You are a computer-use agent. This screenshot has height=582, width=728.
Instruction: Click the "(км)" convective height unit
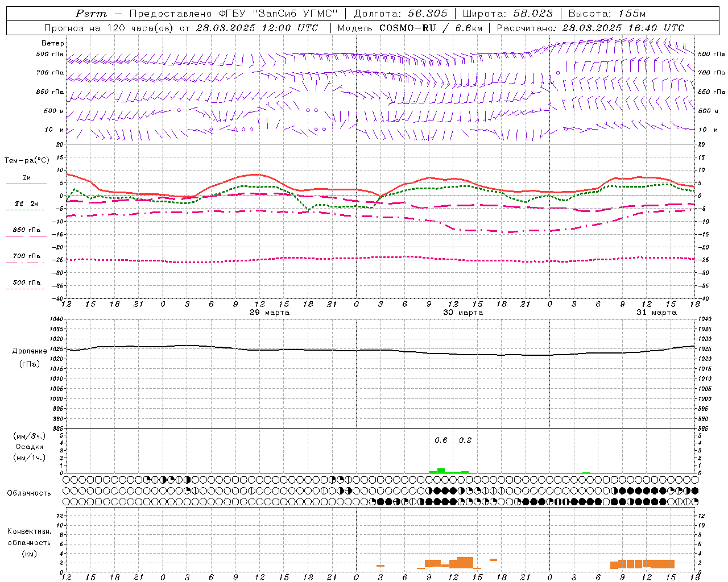click(x=29, y=554)
